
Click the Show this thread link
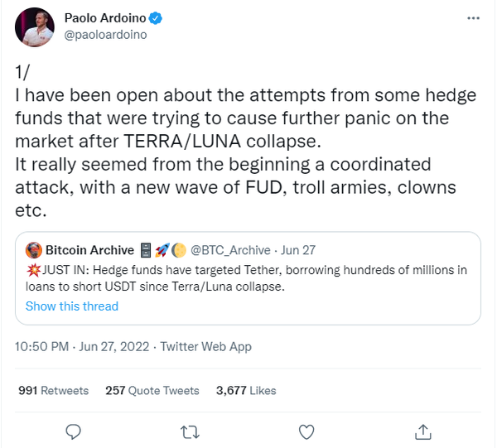72,306
